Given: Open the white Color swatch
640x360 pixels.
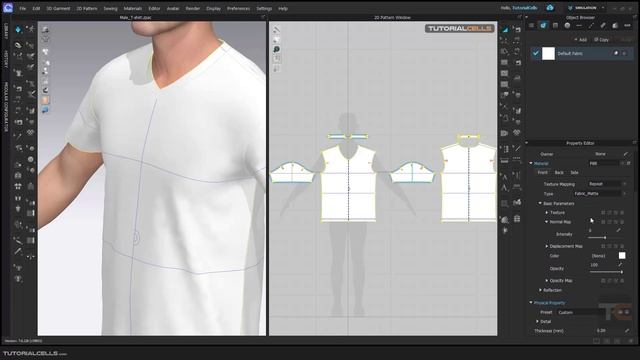Looking at the screenshot, I should point(622,256).
